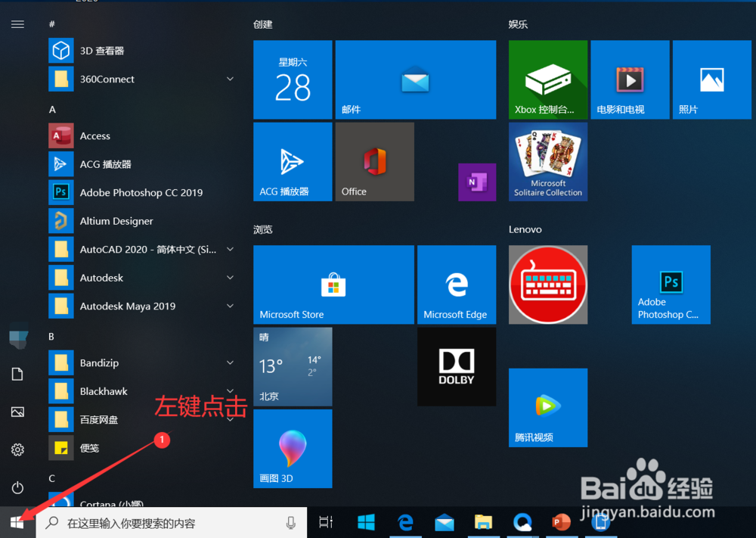This screenshot has width=756, height=538.
Task: Open the Office tile
Action: 375,162
